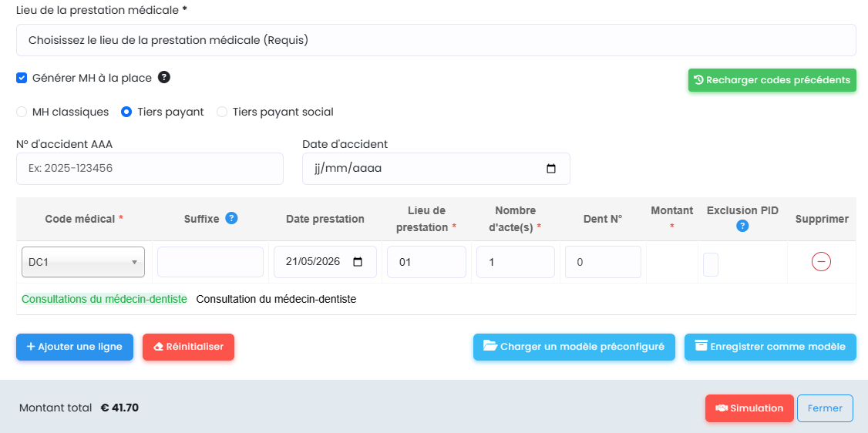Click Enregistrer comme modèle
This screenshot has height=433, width=868.
[770, 347]
